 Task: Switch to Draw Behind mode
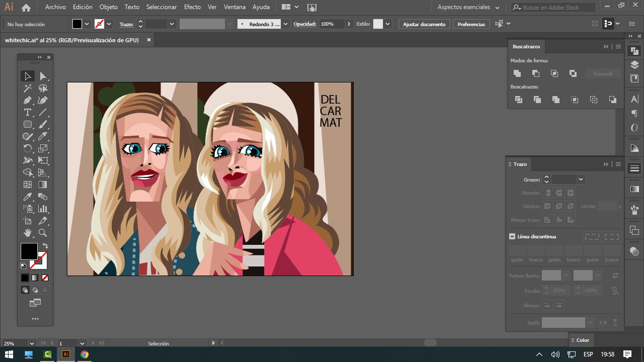pyautogui.click(x=35, y=290)
